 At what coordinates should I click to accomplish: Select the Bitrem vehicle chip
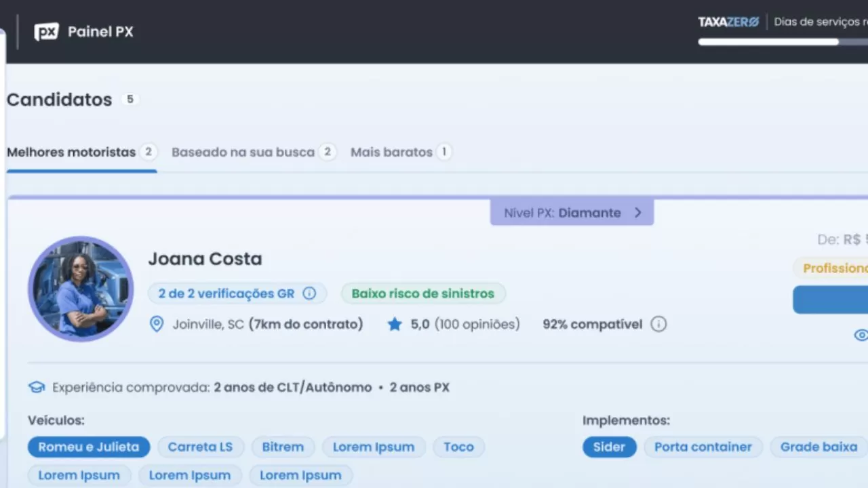coord(283,447)
